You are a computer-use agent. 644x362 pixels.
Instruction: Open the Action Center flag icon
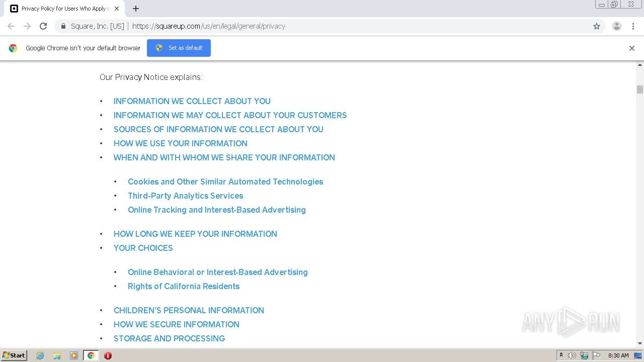coord(596,355)
